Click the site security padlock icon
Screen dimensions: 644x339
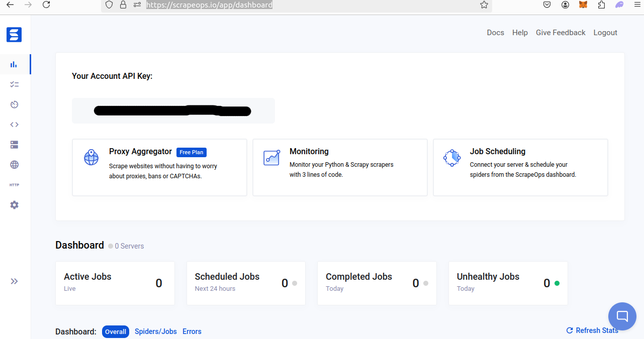(x=123, y=5)
